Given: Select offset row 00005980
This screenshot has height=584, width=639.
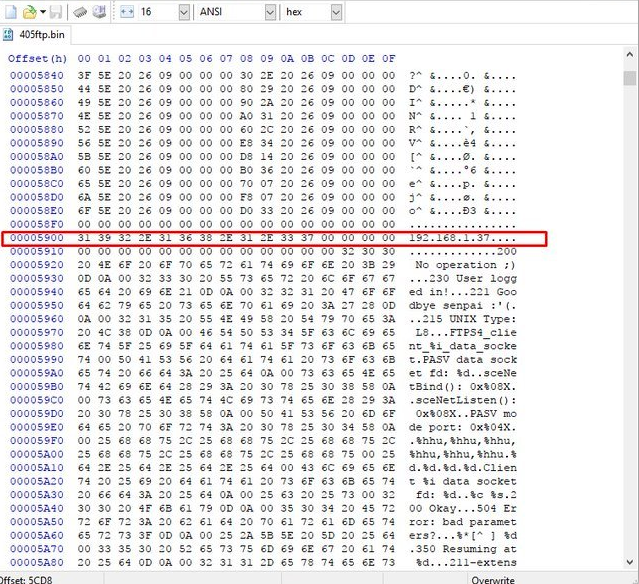Looking at the screenshot, I should pos(37,346).
